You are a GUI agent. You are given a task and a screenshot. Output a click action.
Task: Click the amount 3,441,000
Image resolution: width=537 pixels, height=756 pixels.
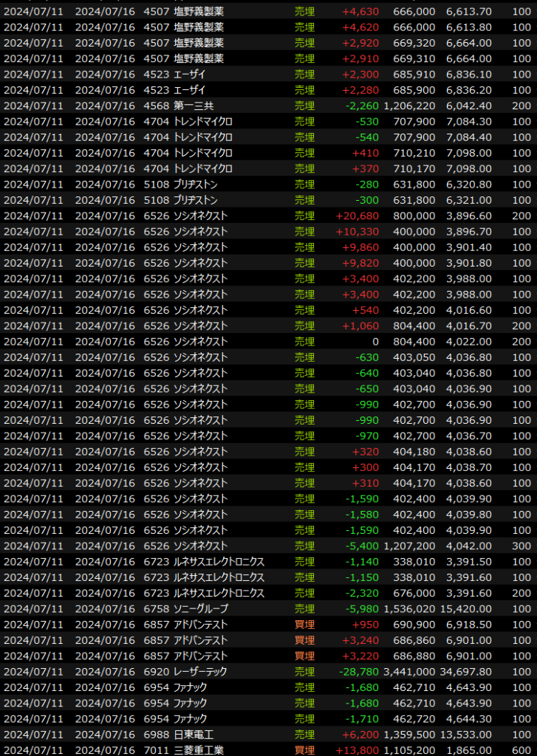(x=409, y=671)
